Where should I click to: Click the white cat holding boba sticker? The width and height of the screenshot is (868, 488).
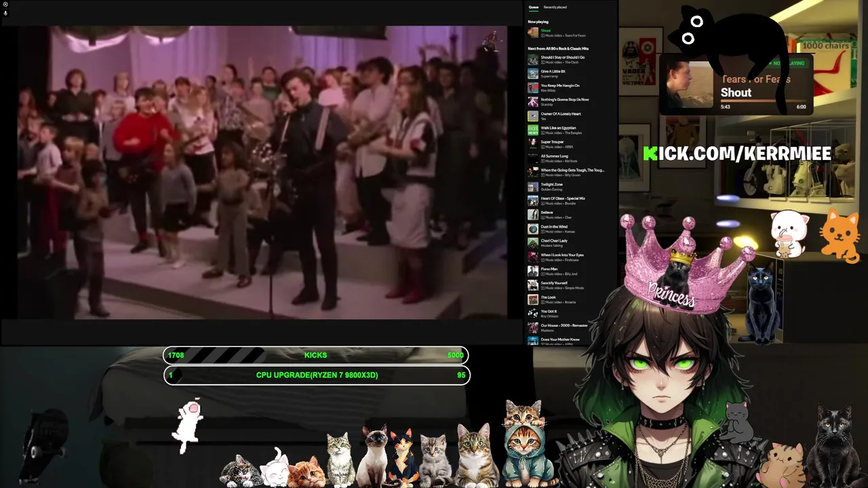tap(790, 234)
